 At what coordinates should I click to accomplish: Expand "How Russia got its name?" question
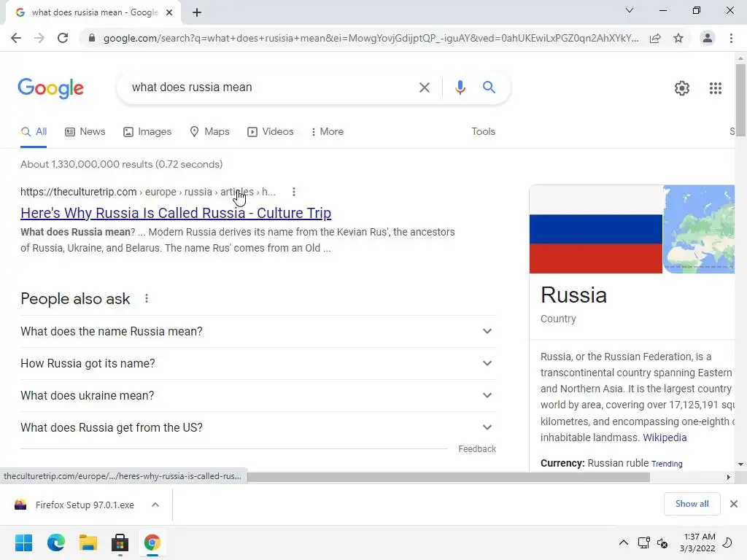tap(258, 363)
